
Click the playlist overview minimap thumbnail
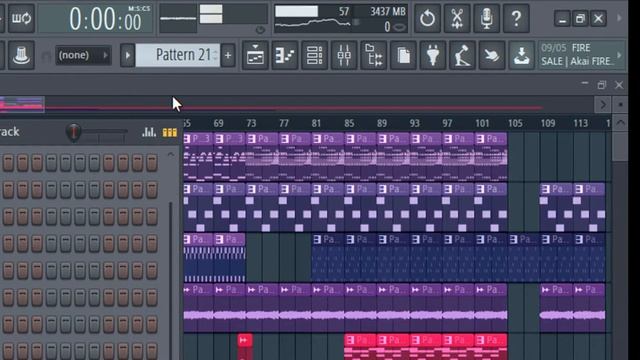(x=22, y=104)
